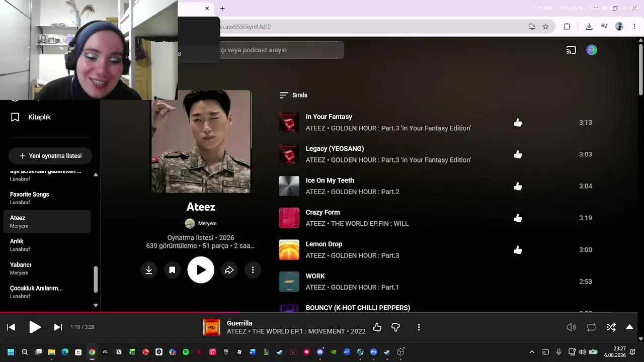The height and width of the screenshot is (362, 644).
Task: Open the In Your Fantasy song title
Action: [329, 117]
